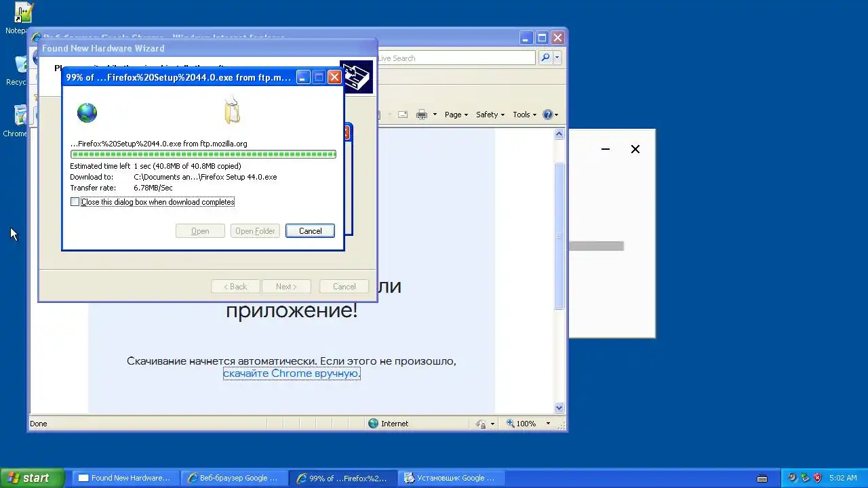Click the Live Search input field
This screenshot has width=868, height=488.
point(456,58)
